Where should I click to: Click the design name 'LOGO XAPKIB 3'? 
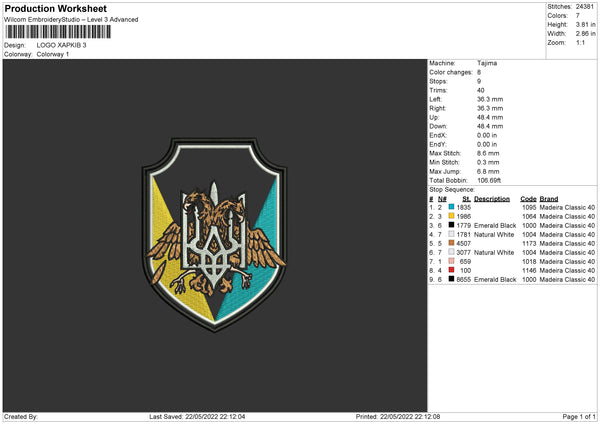tap(62, 45)
